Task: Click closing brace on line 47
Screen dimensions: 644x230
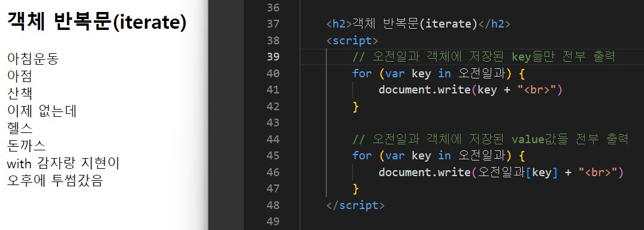Action: click(x=356, y=189)
